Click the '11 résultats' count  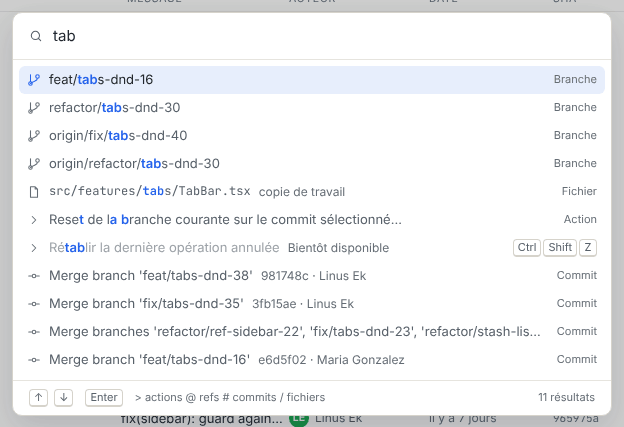point(566,397)
